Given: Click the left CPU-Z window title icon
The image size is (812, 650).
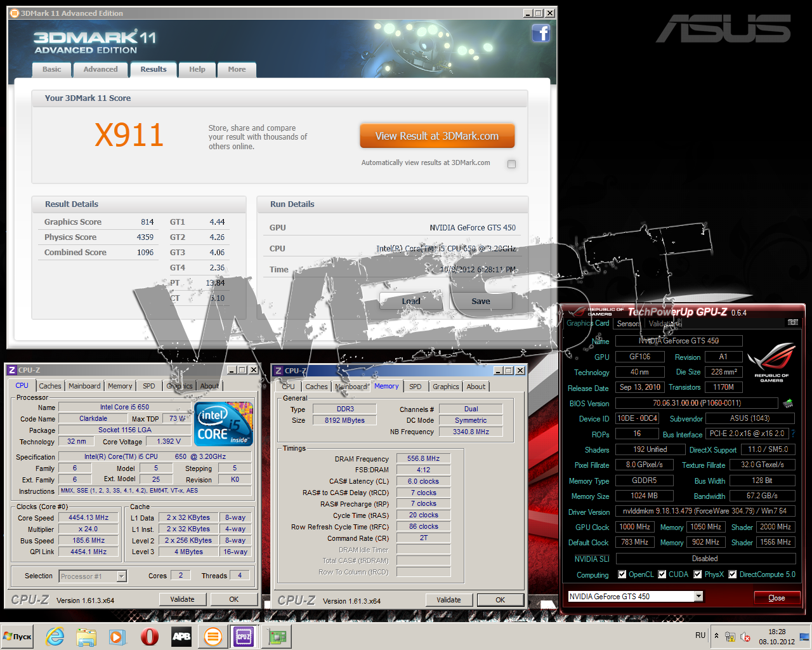Looking at the screenshot, I should (x=11, y=370).
